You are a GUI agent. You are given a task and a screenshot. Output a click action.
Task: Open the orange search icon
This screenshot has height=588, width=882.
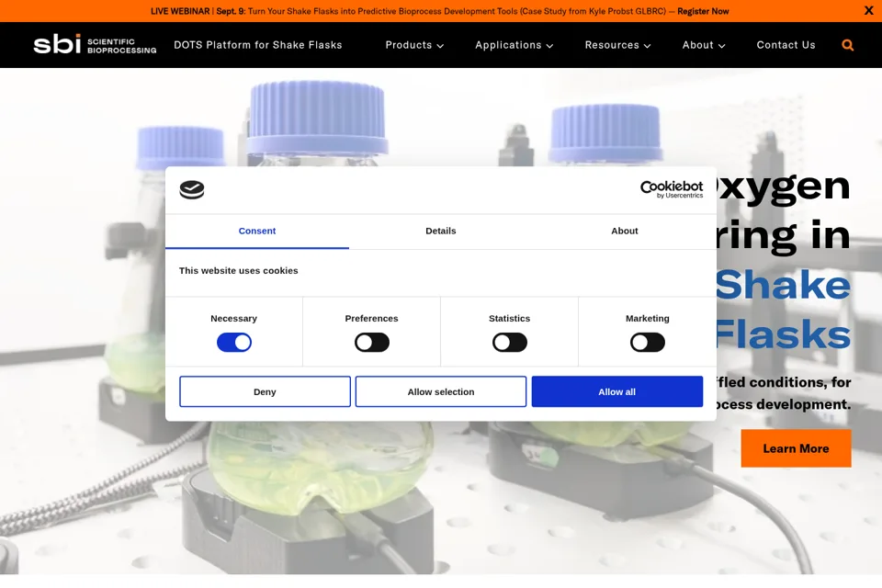click(847, 45)
